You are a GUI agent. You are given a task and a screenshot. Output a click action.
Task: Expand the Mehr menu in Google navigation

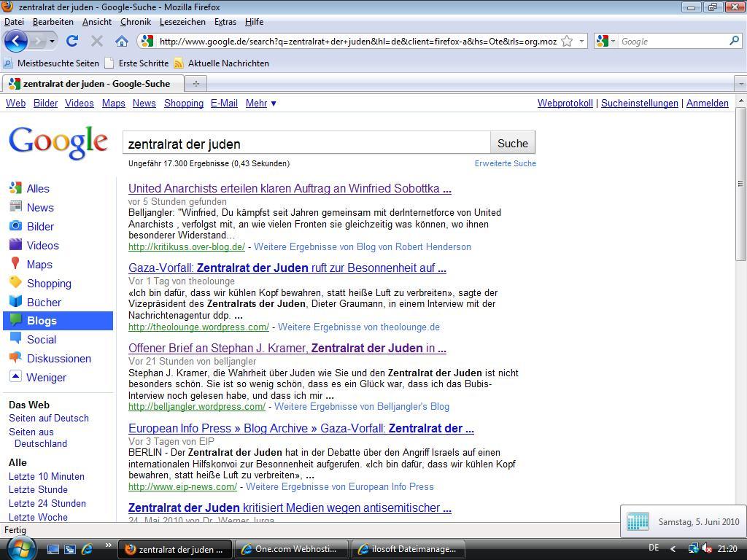pos(260,103)
